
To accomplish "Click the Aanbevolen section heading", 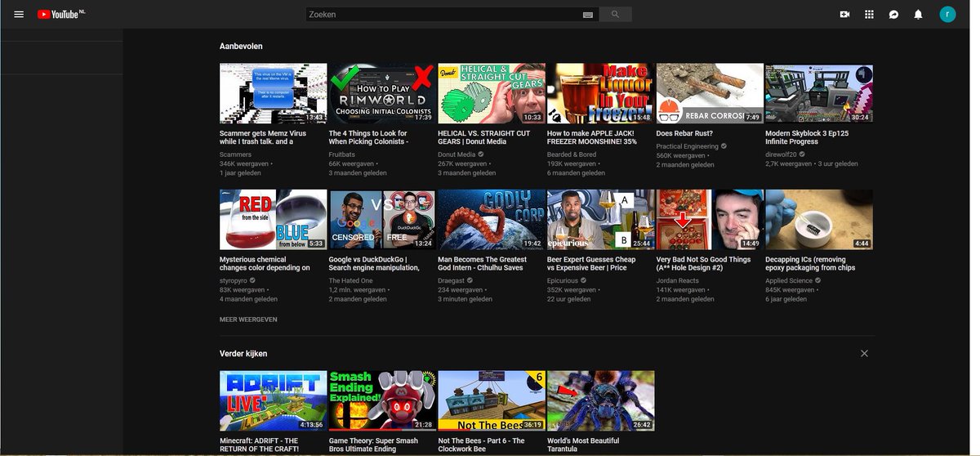I will (x=241, y=46).
